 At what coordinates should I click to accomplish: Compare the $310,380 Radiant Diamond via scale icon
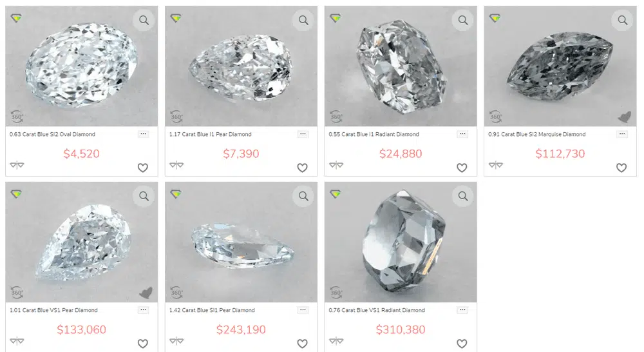(336, 341)
